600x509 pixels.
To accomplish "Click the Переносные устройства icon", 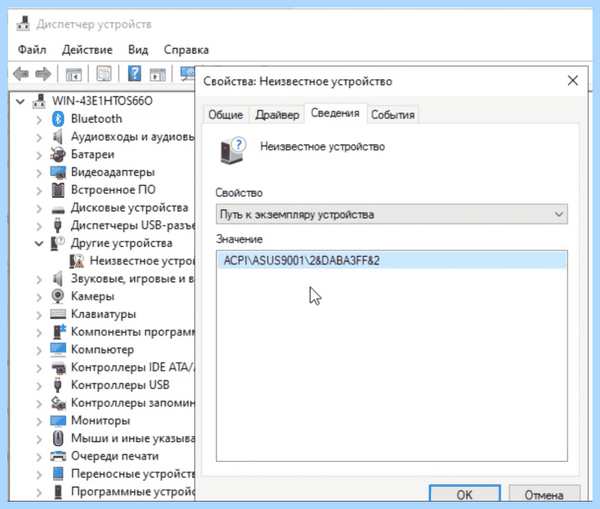I will [x=58, y=474].
